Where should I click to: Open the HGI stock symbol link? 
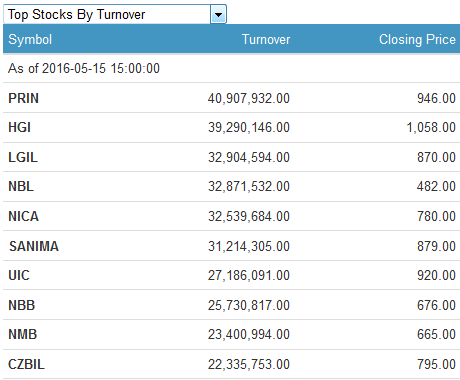[x=20, y=127]
